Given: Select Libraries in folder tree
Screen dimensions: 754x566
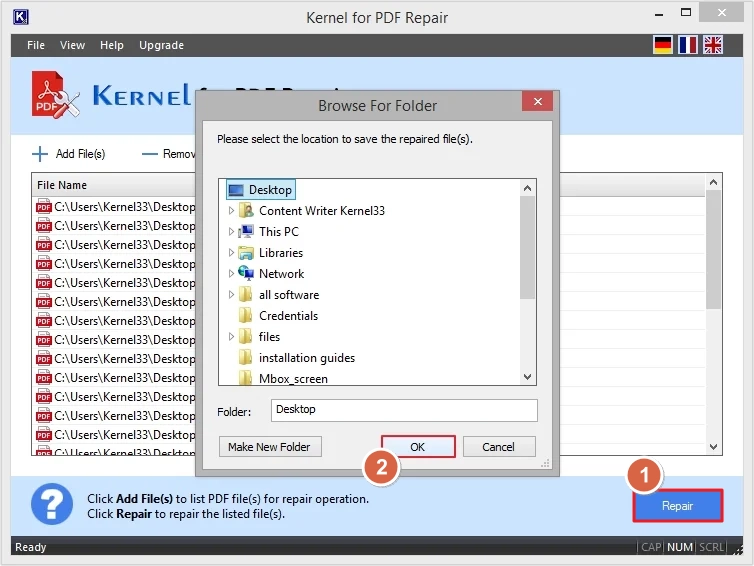Looking at the screenshot, I should [281, 253].
